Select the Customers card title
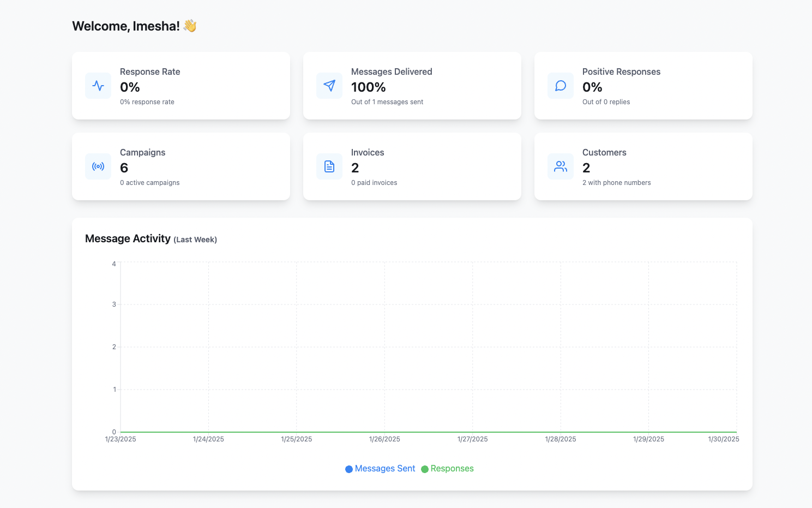812x508 pixels. (604, 152)
